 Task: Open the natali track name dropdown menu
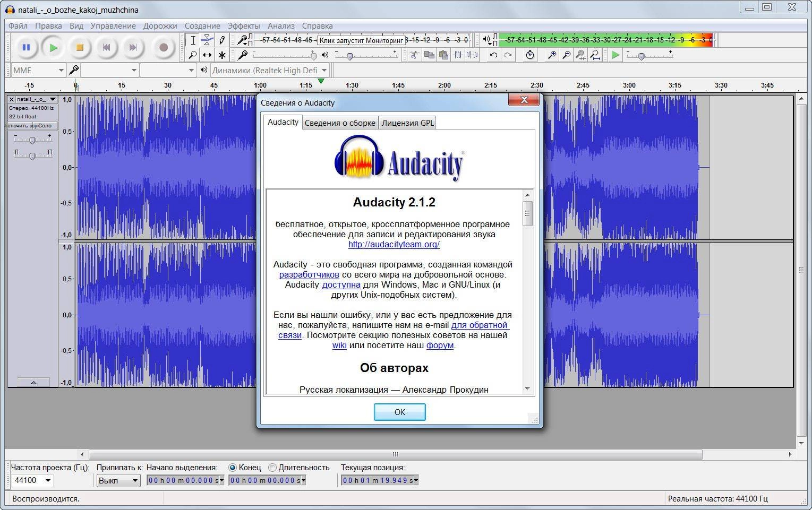[36, 99]
